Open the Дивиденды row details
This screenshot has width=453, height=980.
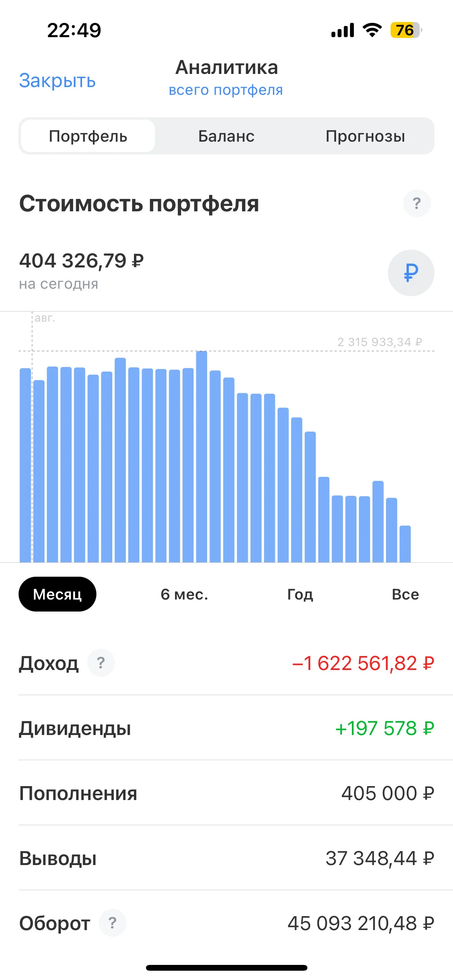coord(226,728)
